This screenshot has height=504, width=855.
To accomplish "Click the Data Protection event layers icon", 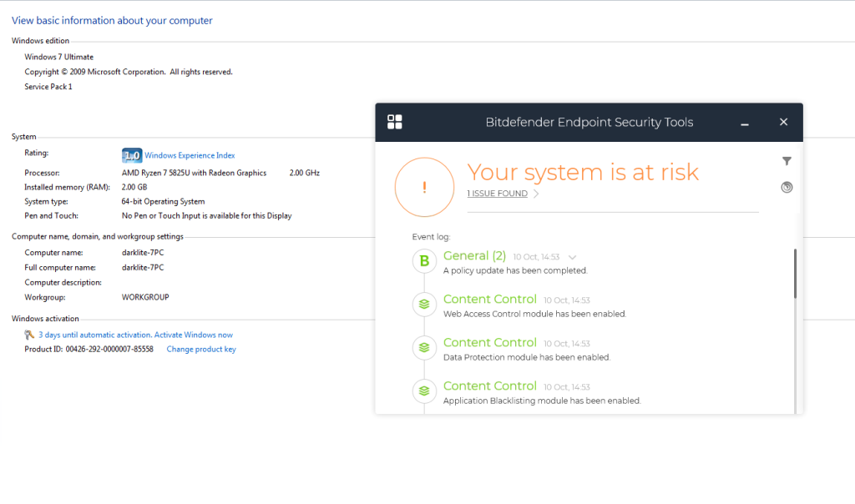I will [424, 347].
